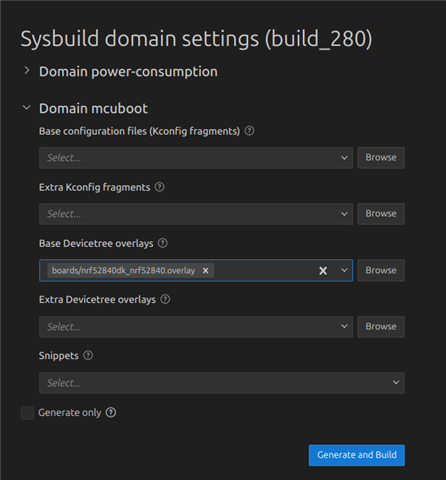Viewport: 446px width, 480px height.
Task: Open the Base configuration files dropdown
Action: pos(196,158)
